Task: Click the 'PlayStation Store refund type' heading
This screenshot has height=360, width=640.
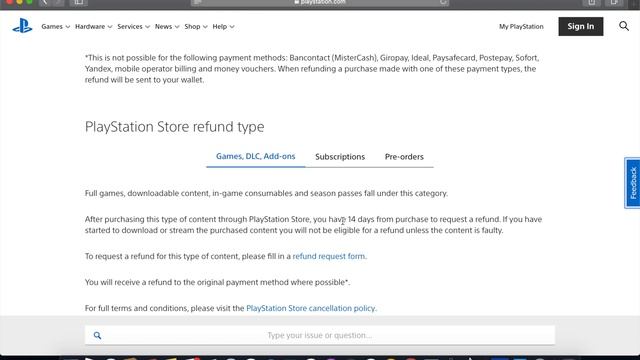Action: [174, 127]
